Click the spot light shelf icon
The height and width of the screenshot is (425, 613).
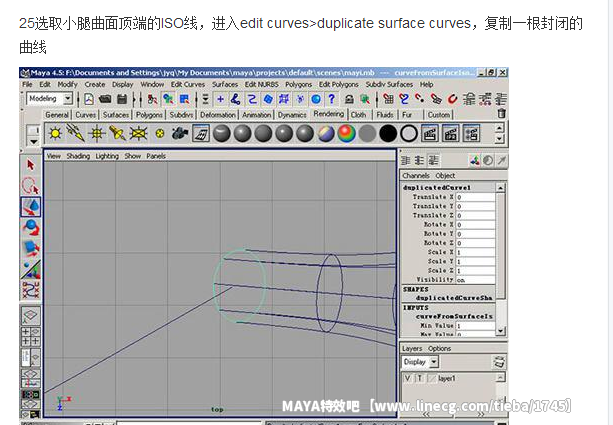[x=117, y=134]
